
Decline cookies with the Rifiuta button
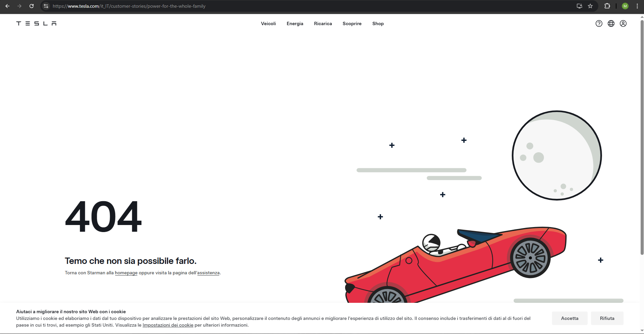607,318
